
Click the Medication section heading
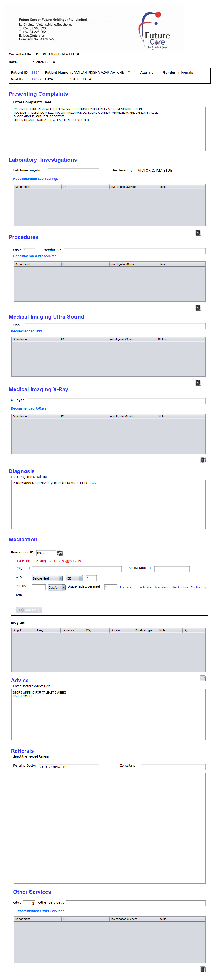coord(23,540)
